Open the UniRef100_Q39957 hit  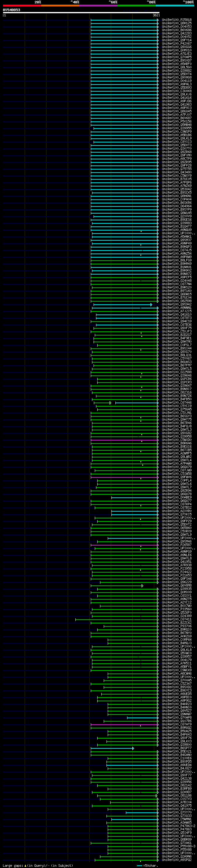pyautogui.click(x=176, y=657)
